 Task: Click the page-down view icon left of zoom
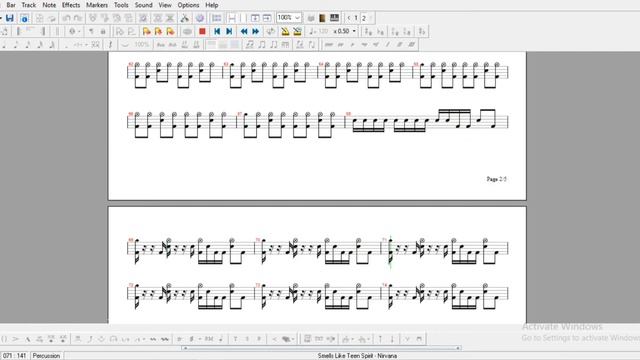click(x=255, y=18)
